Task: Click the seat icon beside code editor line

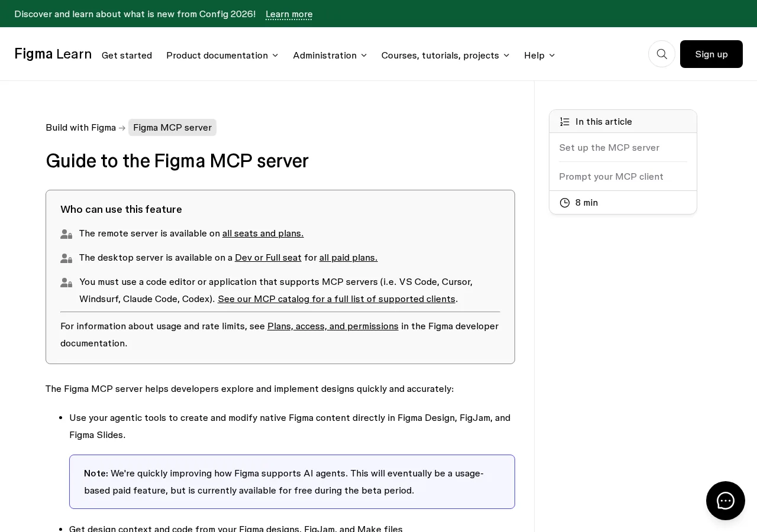Action: tap(66, 283)
